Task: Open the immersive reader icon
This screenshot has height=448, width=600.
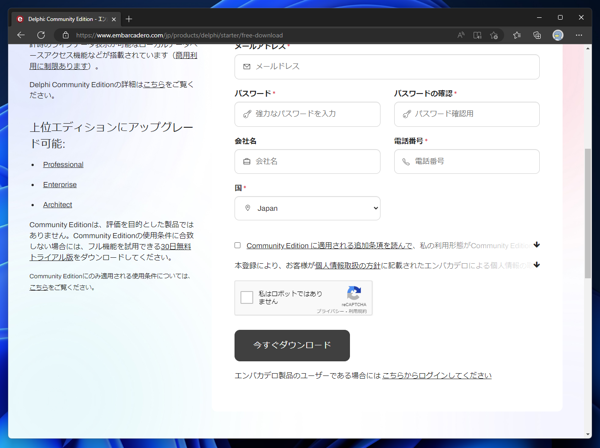Action: point(477,35)
